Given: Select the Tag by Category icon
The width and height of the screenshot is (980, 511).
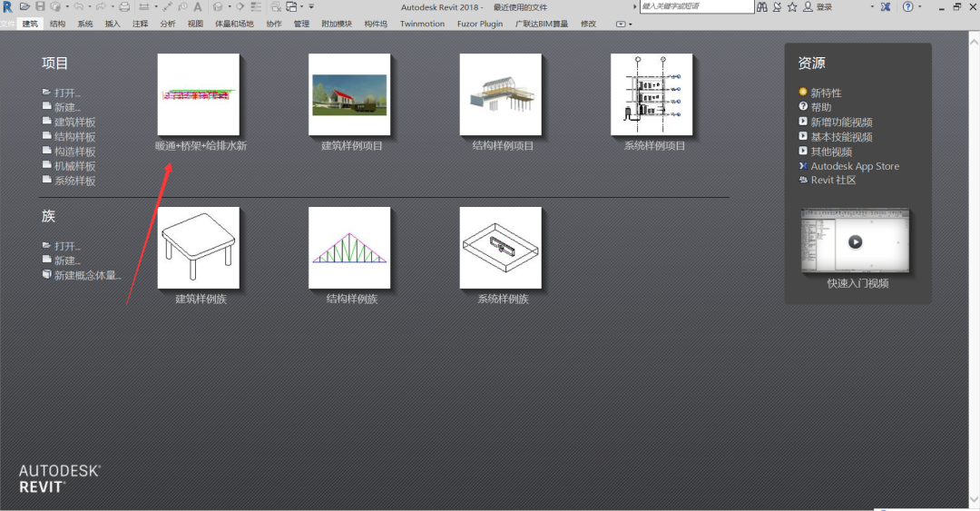Looking at the screenshot, I should [x=182, y=7].
